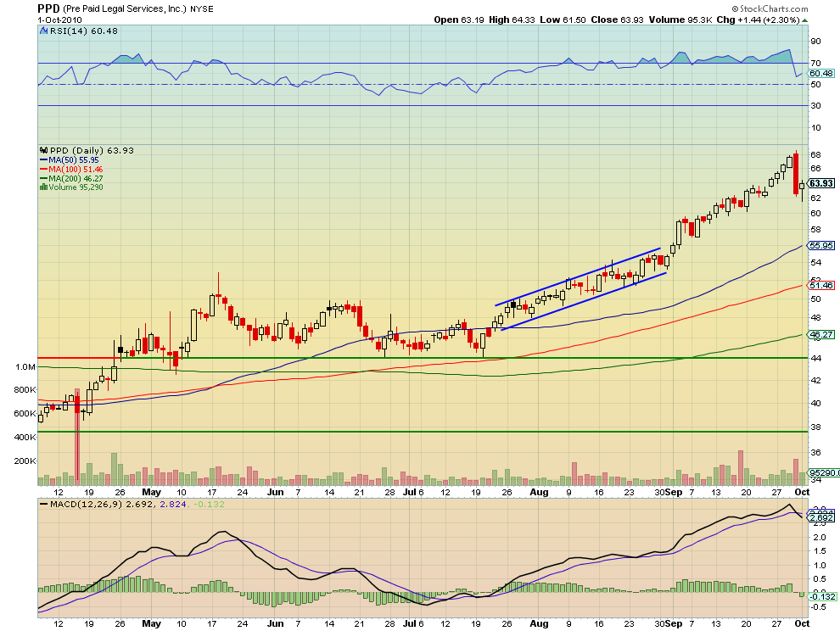
Task: Click the 2.692 MACD value tag
Action: click(821, 518)
